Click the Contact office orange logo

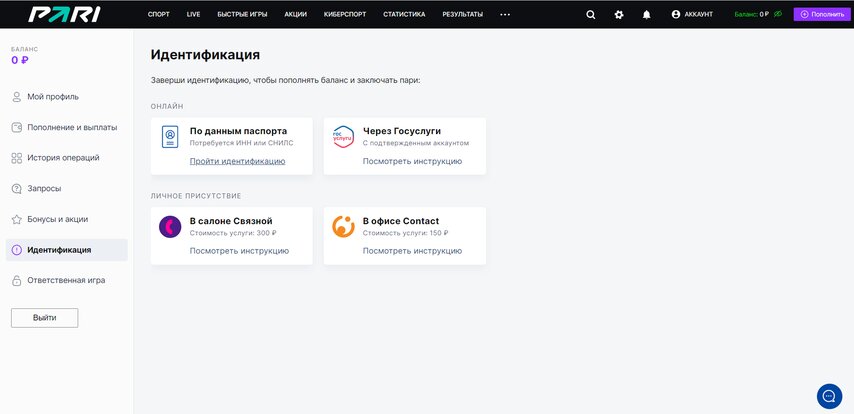(x=343, y=227)
